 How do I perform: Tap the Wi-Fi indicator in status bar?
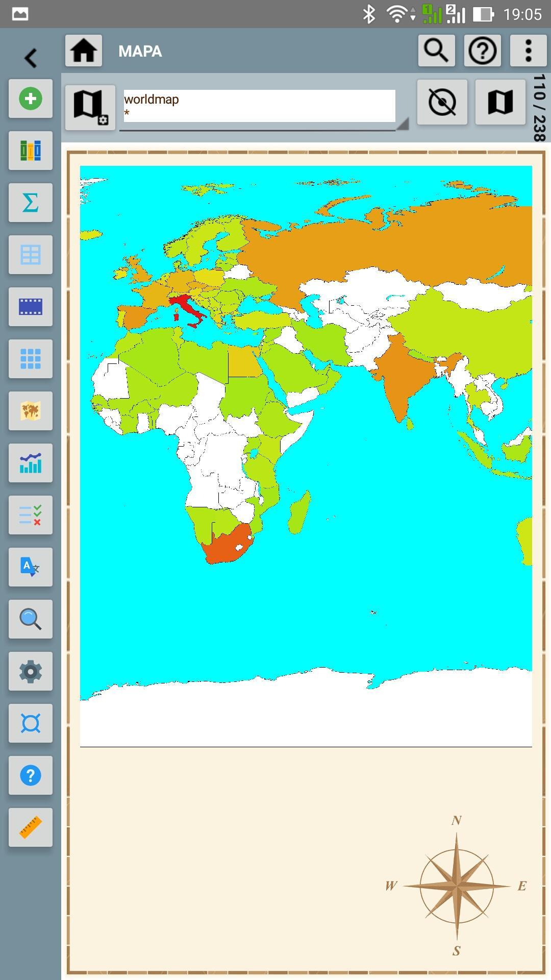(x=398, y=14)
